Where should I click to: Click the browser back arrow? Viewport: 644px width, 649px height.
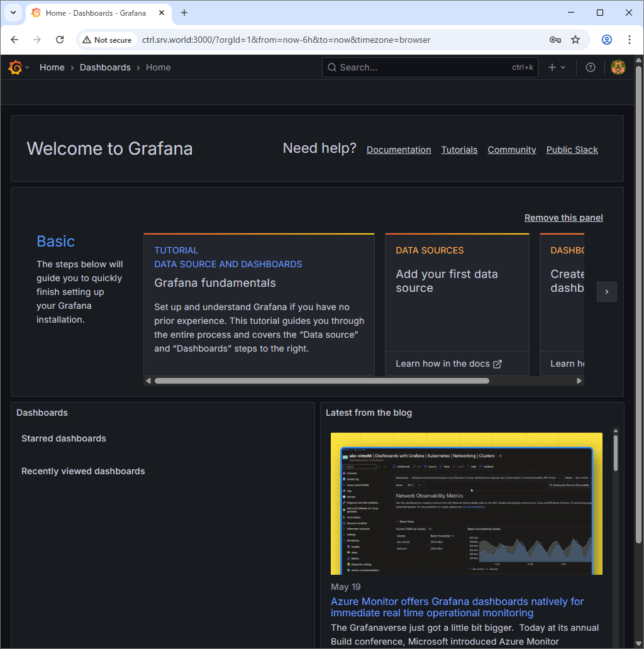pos(15,40)
